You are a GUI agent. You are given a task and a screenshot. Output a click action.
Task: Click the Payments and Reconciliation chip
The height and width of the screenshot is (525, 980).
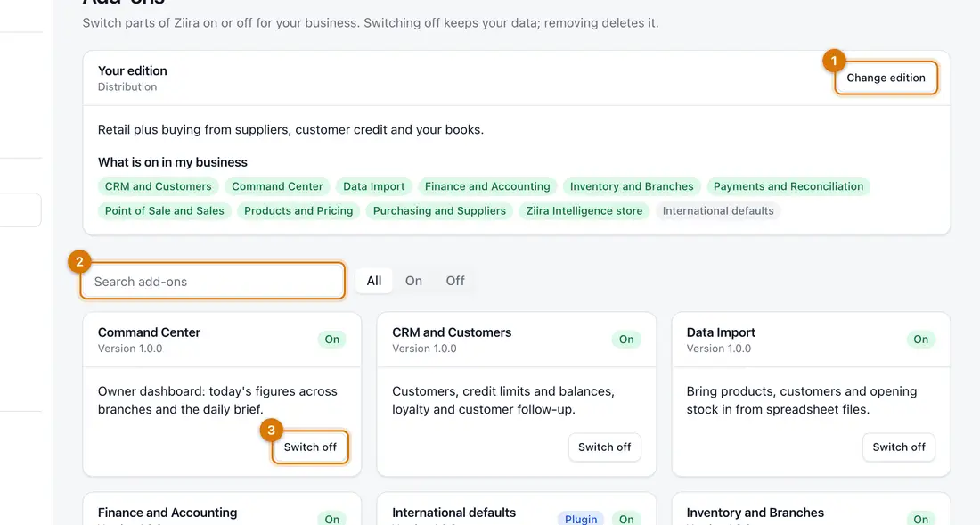[x=788, y=186]
